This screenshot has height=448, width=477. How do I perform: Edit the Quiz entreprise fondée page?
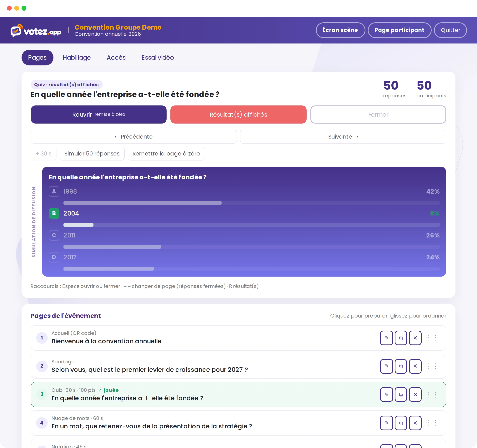point(386,395)
